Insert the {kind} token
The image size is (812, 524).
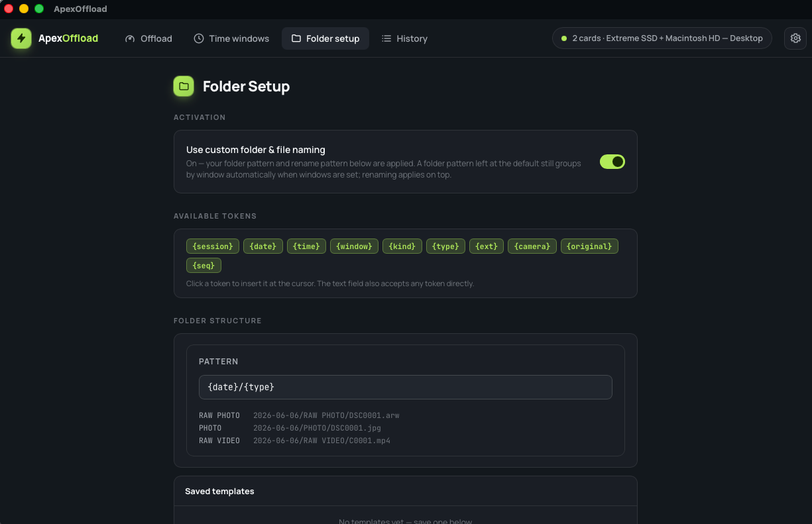(x=402, y=246)
